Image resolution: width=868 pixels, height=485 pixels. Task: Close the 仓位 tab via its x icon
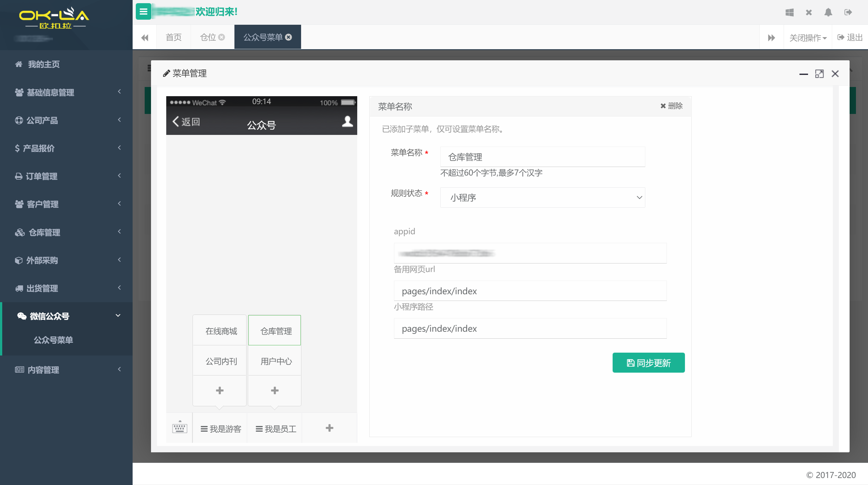(x=221, y=37)
